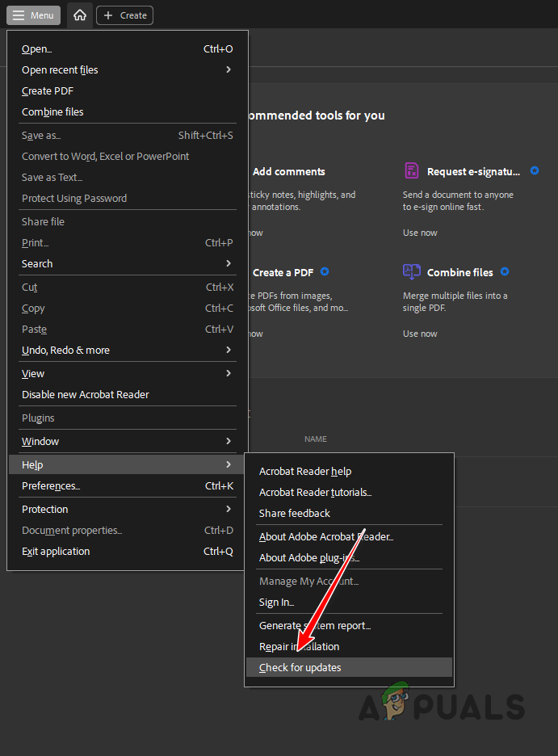The height and width of the screenshot is (756, 558).
Task: Open the Help submenu entry
Action: (128, 464)
